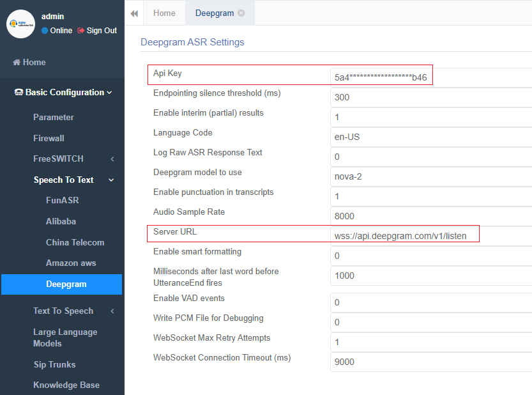Screen dimensions: 532x395
Task: Open Home in the sidebar
Action: click(x=29, y=62)
